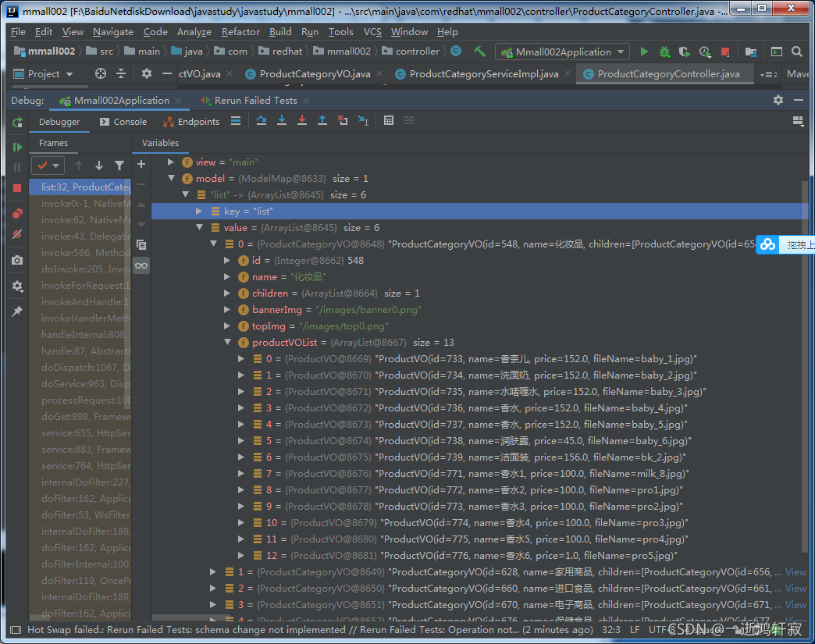
Task: Click View link for ProductCategoryVO id=660
Action: pyautogui.click(x=795, y=589)
